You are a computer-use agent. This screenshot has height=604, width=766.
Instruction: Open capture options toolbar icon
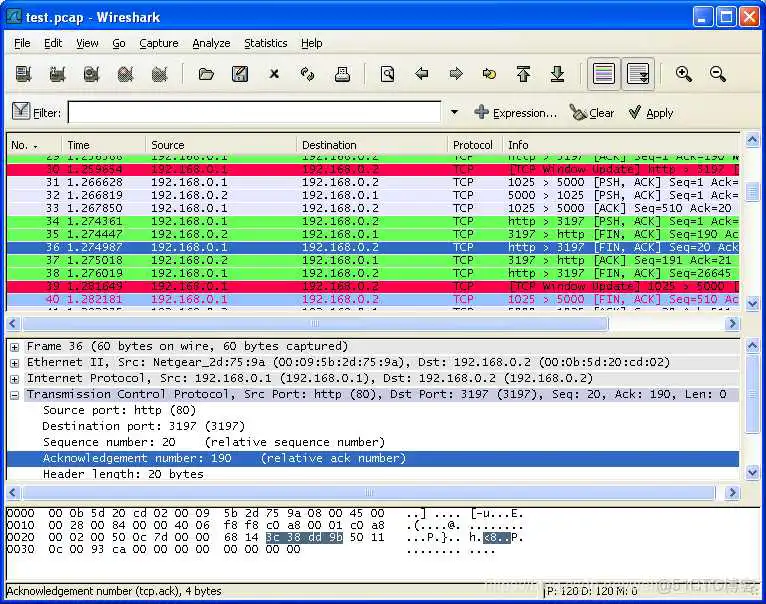[57, 74]
